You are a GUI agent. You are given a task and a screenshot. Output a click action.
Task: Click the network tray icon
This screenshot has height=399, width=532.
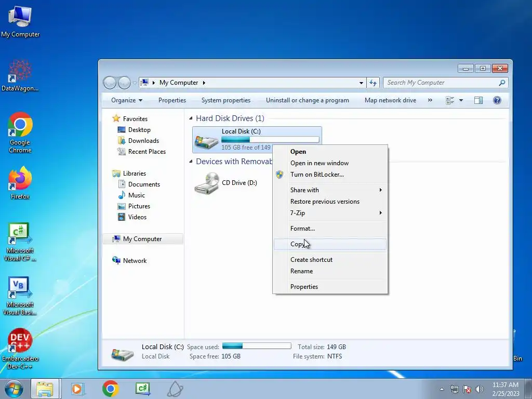click(x=454, y=389)
